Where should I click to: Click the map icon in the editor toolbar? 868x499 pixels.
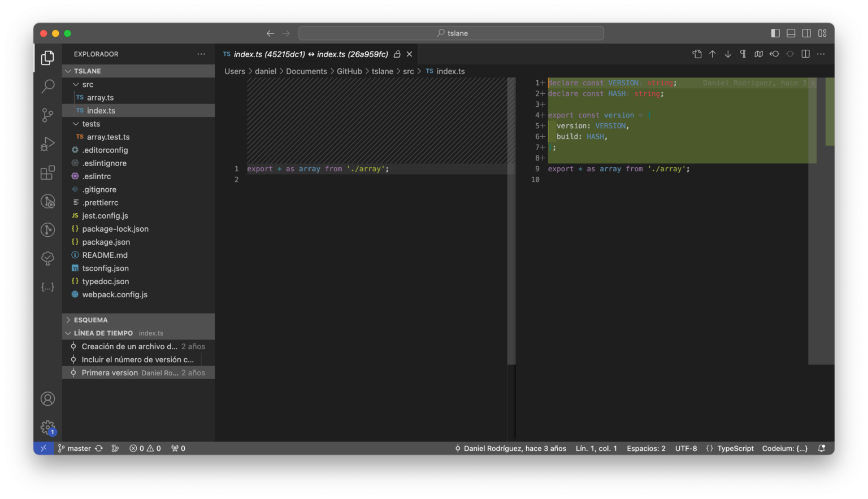[758, 54]
